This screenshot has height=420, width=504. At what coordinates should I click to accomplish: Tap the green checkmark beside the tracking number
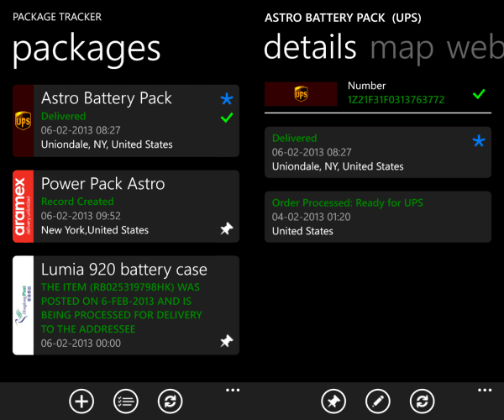click(479, 94)
